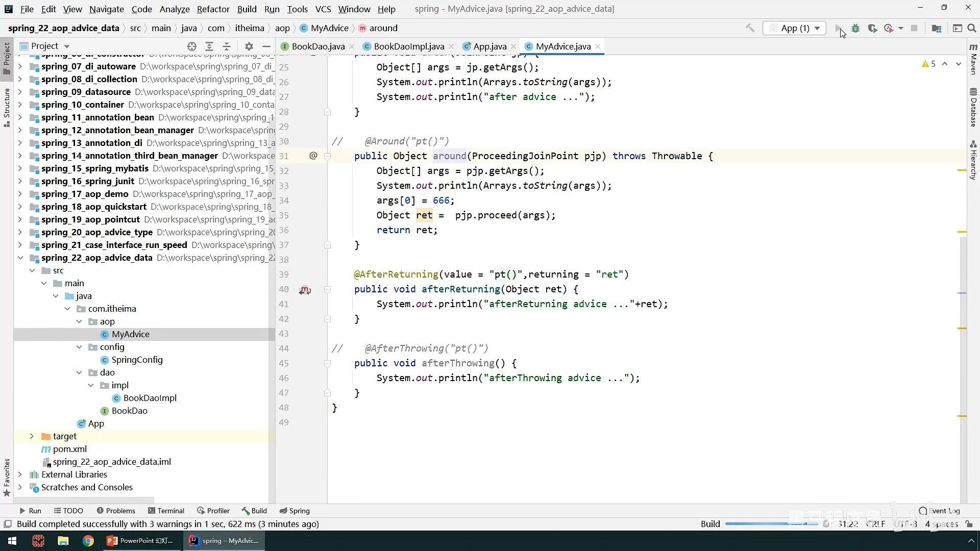This screenshot has height=551, width=980.
Task: Collapse the spring_22_aop_advice_data module
Action: point(20,258)
